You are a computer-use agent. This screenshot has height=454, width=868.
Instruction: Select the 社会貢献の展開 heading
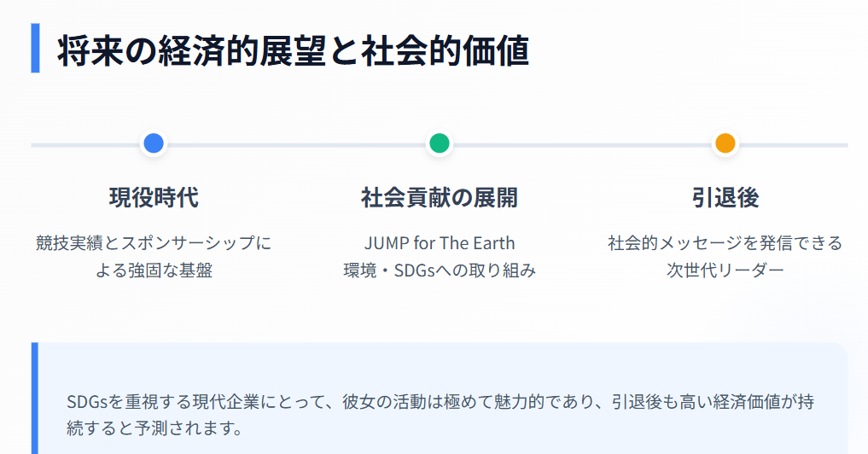440,198
